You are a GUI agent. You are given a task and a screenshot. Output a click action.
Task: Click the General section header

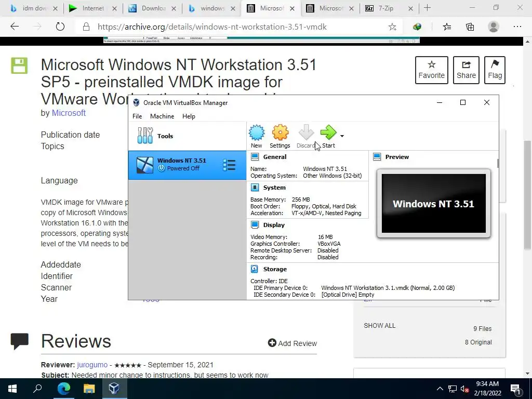274,157
